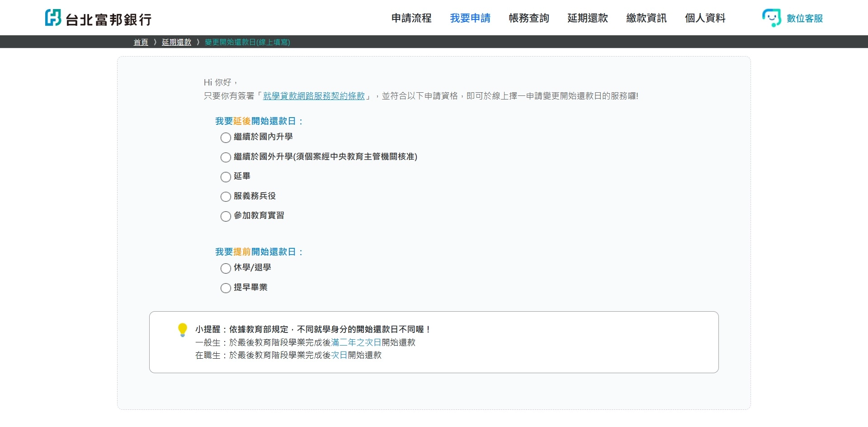Click the 我要延後開始還款日 heading

259,121
